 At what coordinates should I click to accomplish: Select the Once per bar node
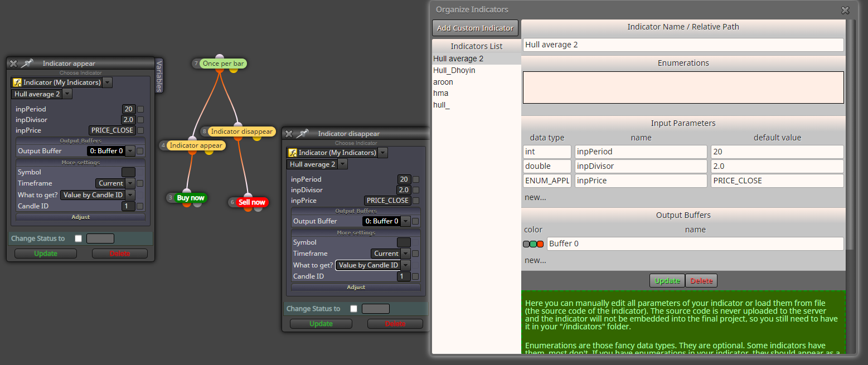pyautogui.click(x=223, y=64)
